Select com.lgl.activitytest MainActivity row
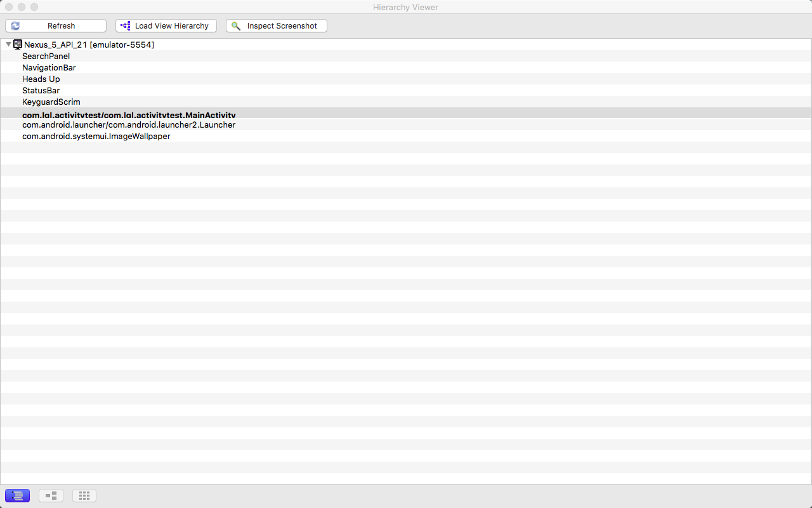 (406, 114)
